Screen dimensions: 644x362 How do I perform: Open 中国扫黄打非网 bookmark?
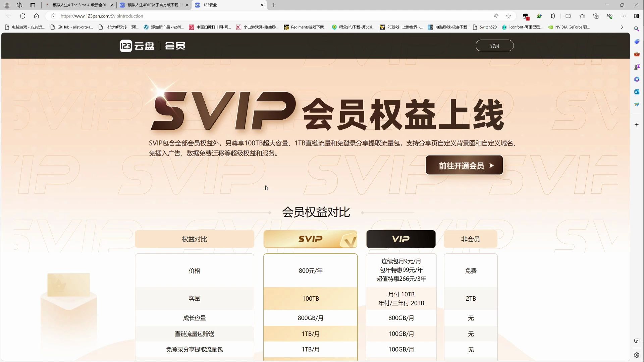210,27
